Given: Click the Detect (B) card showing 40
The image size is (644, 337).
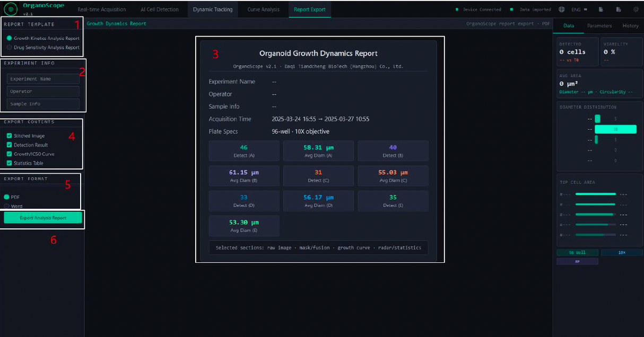Looking at the screenshot, I should (x=393, y=150).
